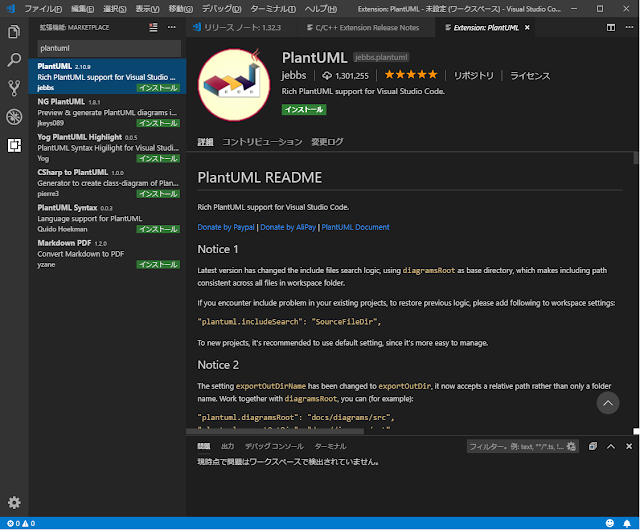Click the jebbs publisher name
640x530 pixels.
pyautogui.click(x=293, y=76)
